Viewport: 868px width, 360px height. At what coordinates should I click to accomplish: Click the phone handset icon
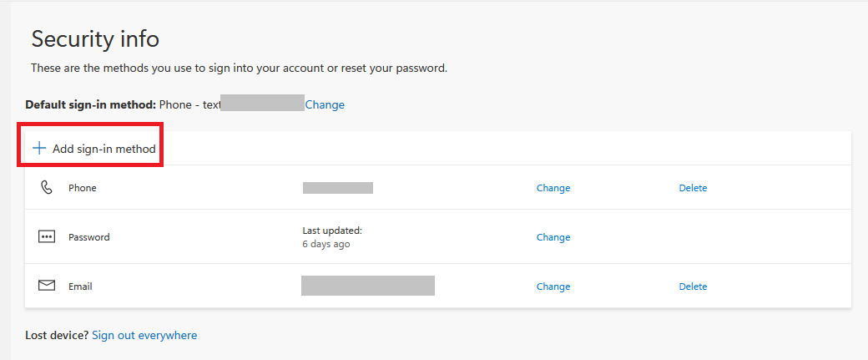tap(47, 188)
